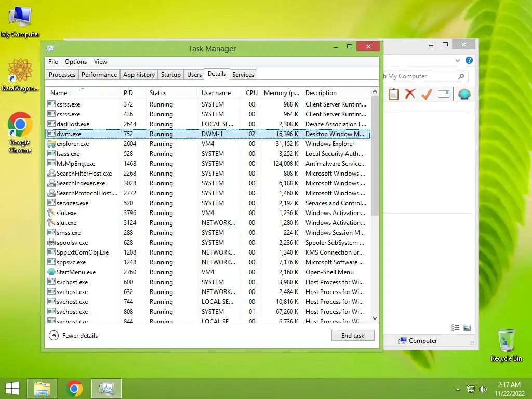Click the scrollbar down arrow in process list
This screenshot has height=399, width=532.
pos(375,318)
